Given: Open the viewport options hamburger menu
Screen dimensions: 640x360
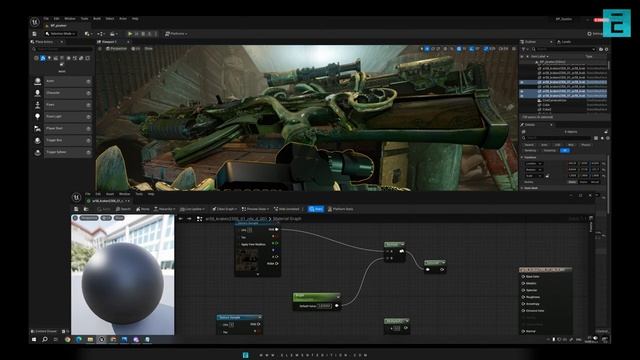Looking at the screenshot, I should (100, 49).
